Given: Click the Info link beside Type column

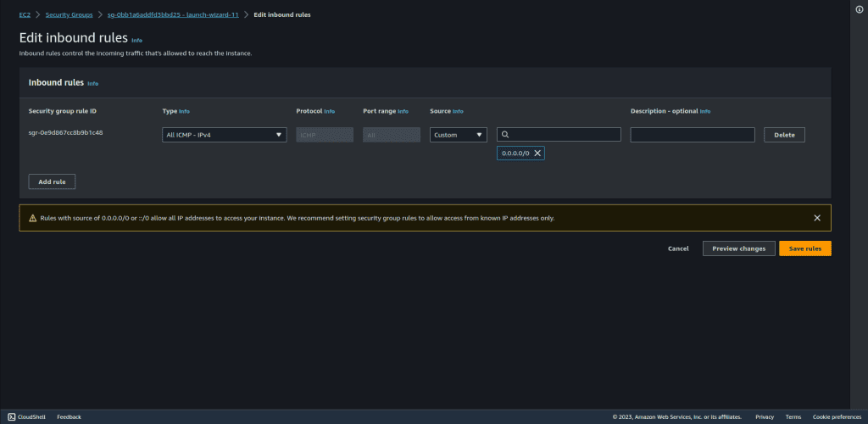Looking at the screenshot, I should (x=185, y=111).
